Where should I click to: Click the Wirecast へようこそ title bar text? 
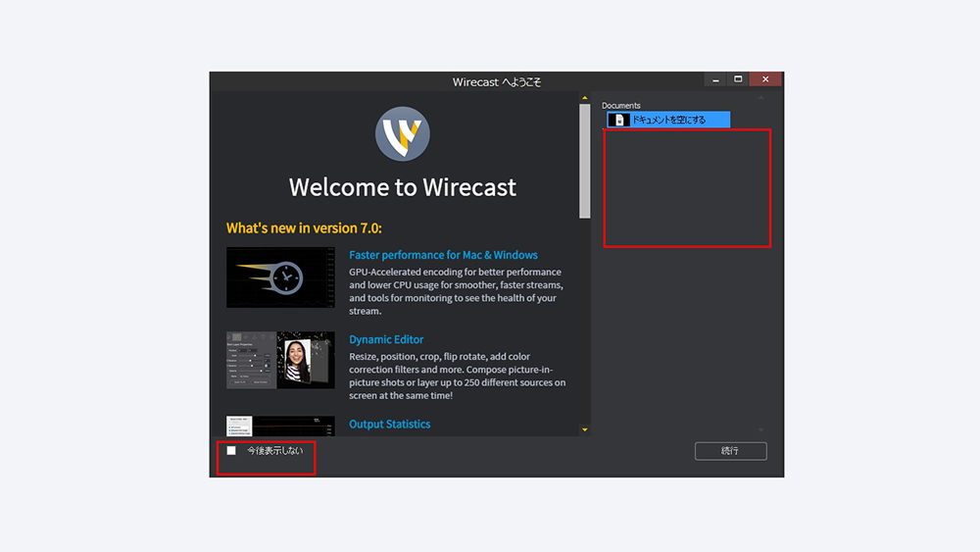[497, 82]
